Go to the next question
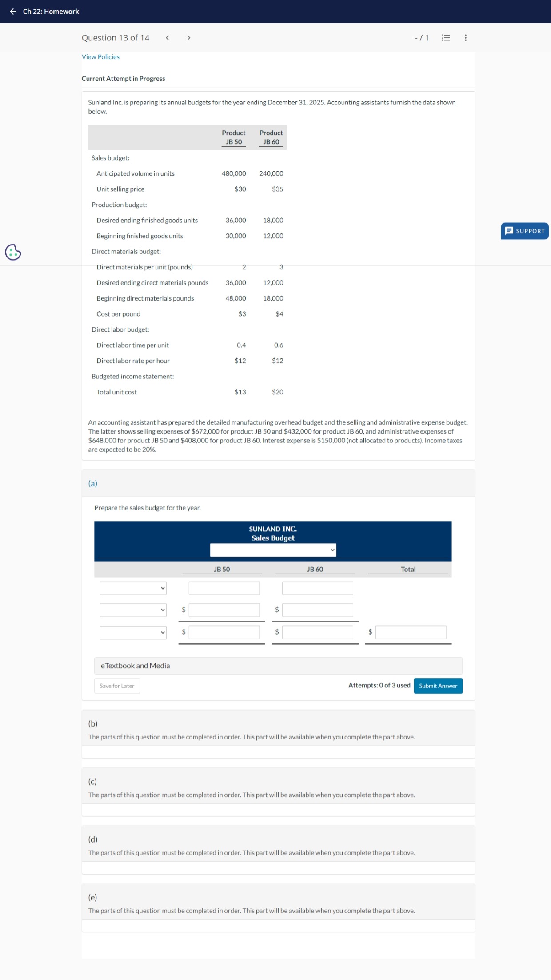The image size is (551, 980). pyautogui.click(x=188, y=38)
